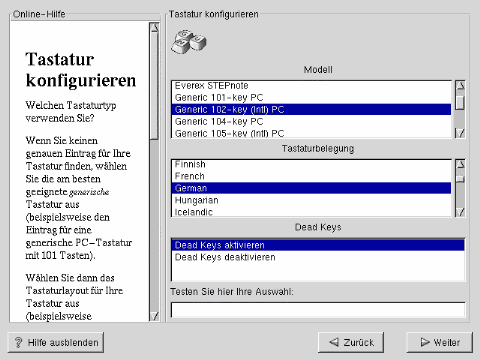
Task: Click Tastaturbelegung list scroll up arrow
Action: tap(460, 164)
